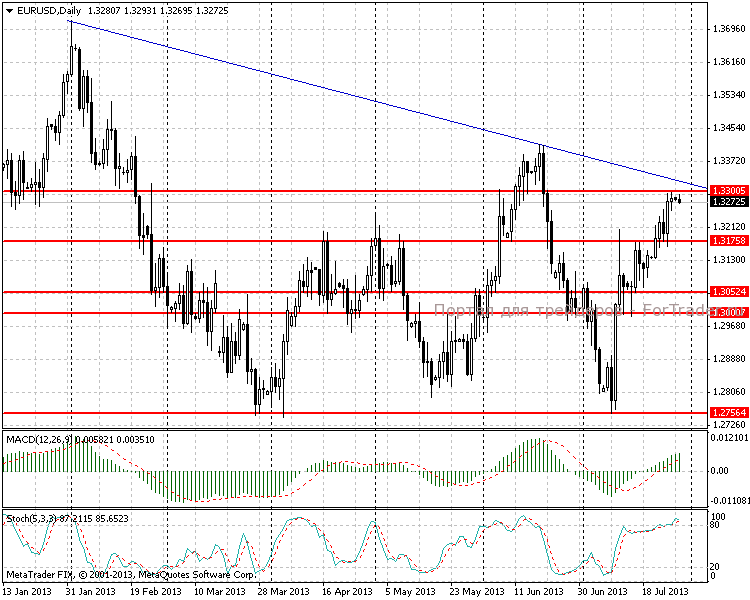Click the MACD(12,26,9) indicator label
The image size is (750, 600).
[x=40, y=439]
